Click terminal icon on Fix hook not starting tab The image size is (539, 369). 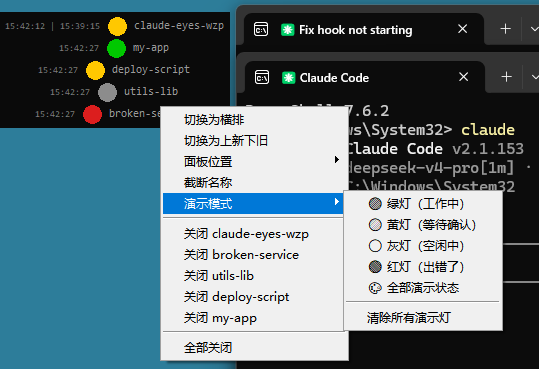[x=261, y=30]
